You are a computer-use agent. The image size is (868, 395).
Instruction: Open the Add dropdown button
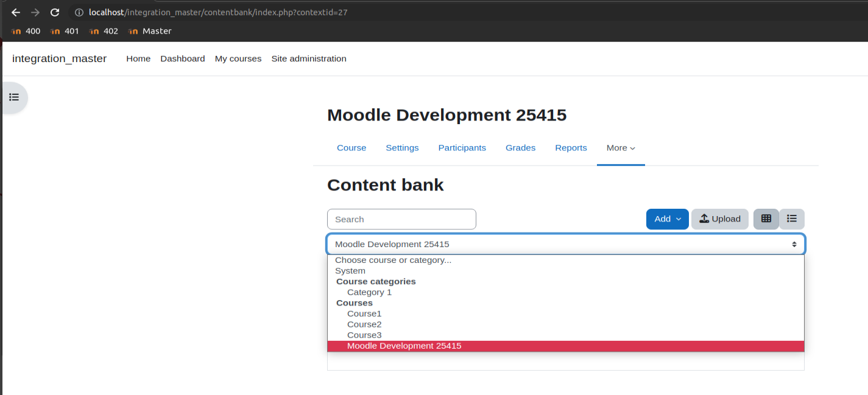click(668, 219)
